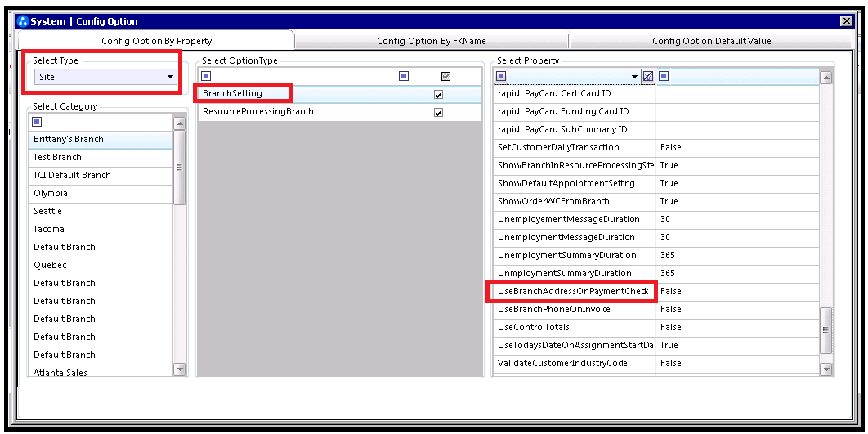
Task: Toggle the OptionType header filter checkbox
Action: (x=445, y=76)
